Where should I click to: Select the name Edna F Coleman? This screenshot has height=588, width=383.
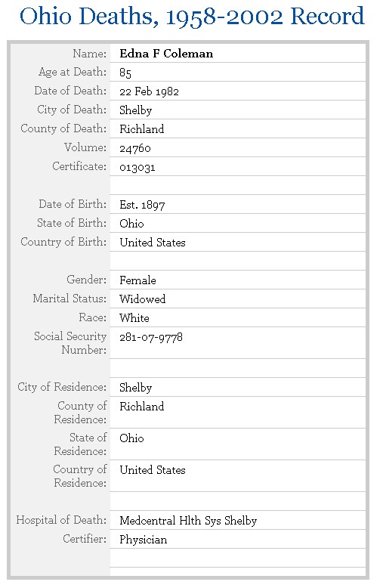click(x=166, y=54)
